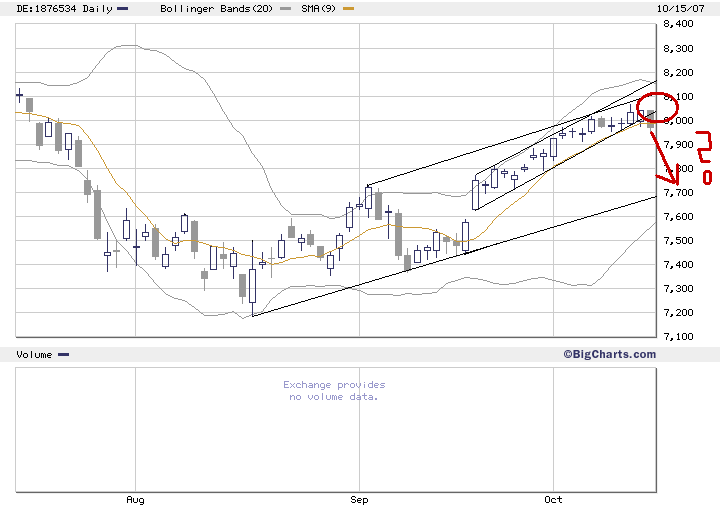
Task: Click the 7,900 price axis label
Action: coord(678,145)
